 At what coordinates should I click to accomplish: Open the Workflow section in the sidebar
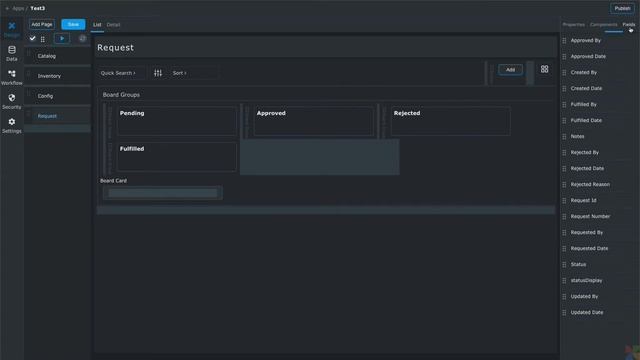pos(11,78)
